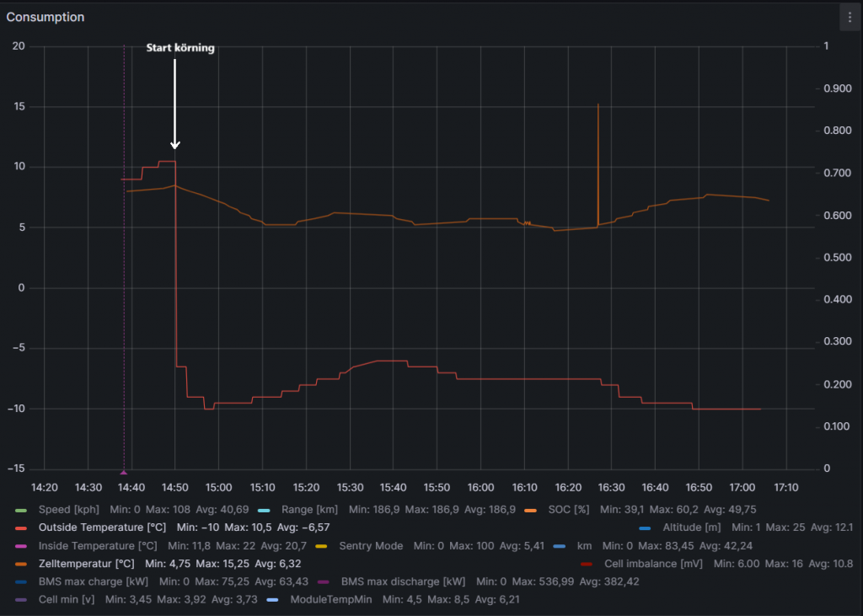Click Cell imbalance [mV] dark red swatch
Viewport: 863px width, 616px height.
[587, 564]
